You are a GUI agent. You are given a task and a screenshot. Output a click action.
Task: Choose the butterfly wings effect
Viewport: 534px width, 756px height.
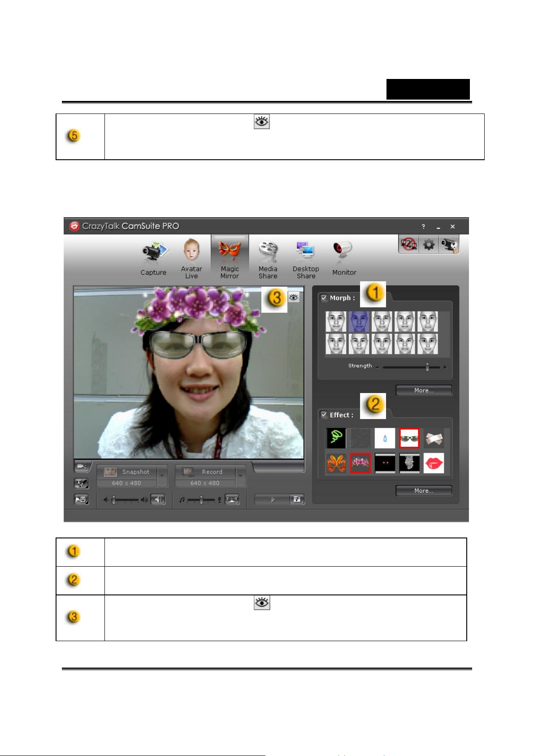336,463
